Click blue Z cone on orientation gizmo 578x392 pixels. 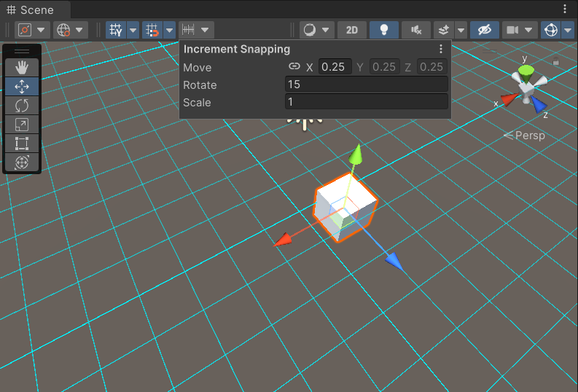(x=538, y=105)
